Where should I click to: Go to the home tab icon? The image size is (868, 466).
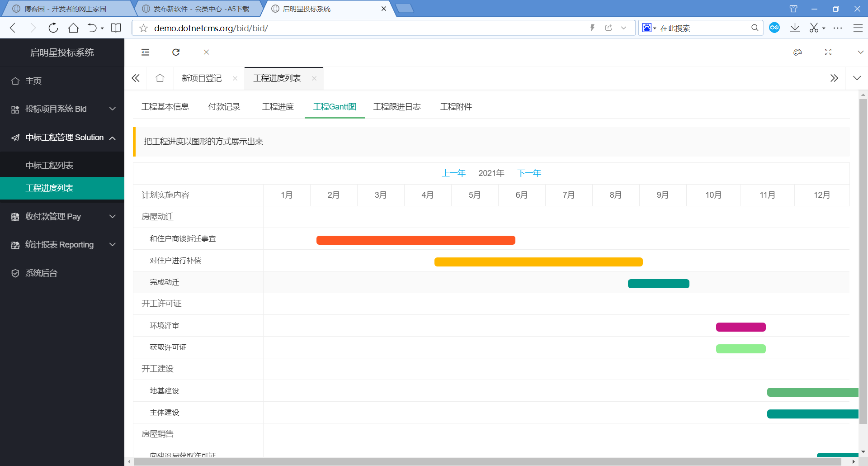coord(160,78)
